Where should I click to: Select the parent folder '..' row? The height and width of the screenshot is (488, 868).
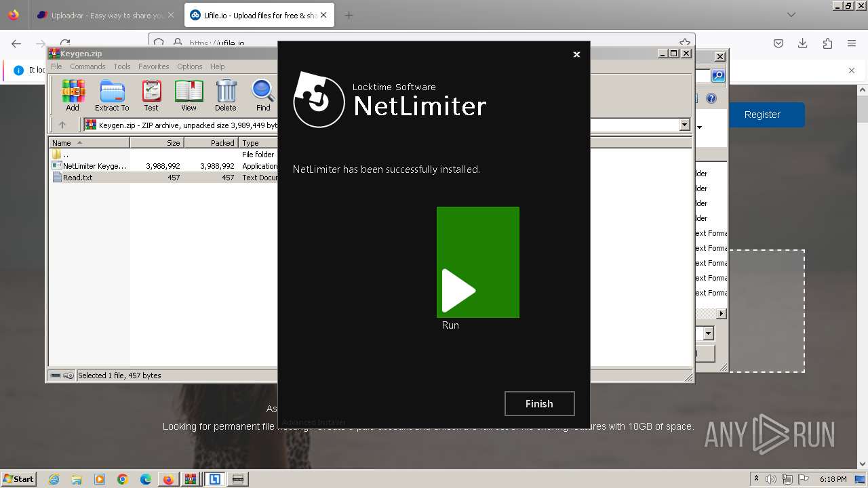pyautogui.click(x=164, y=155)
